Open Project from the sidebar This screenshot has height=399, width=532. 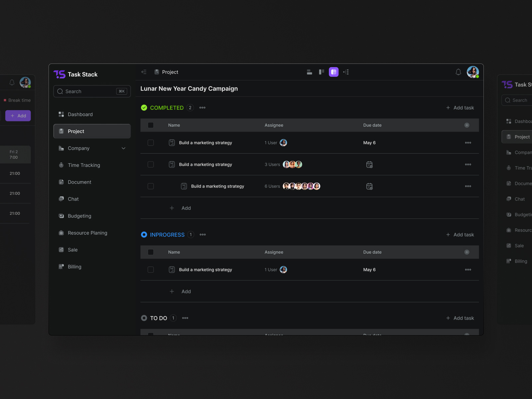pos(76,131)
